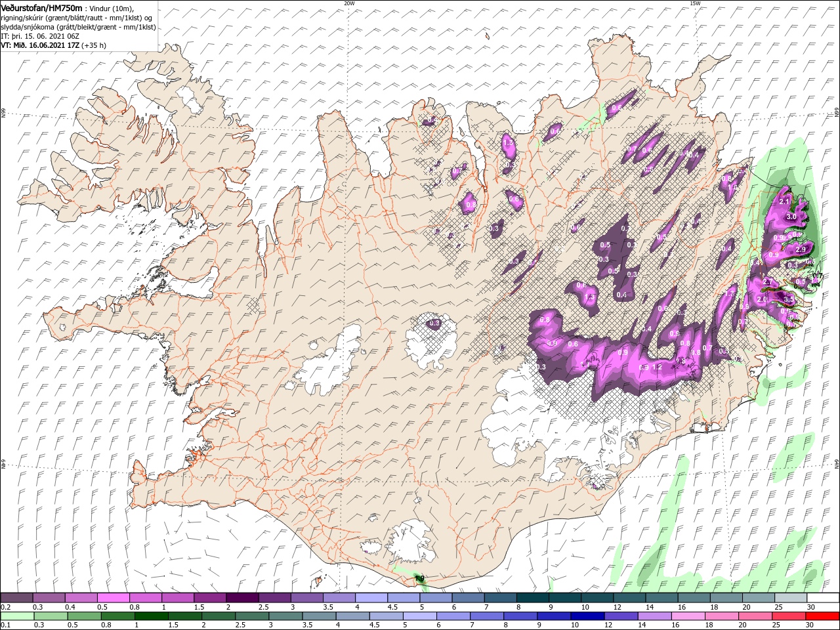This screenshot has width=840, height=630.
Task: Click the '2.0' snowfall value on map
Action: [762, 299]
